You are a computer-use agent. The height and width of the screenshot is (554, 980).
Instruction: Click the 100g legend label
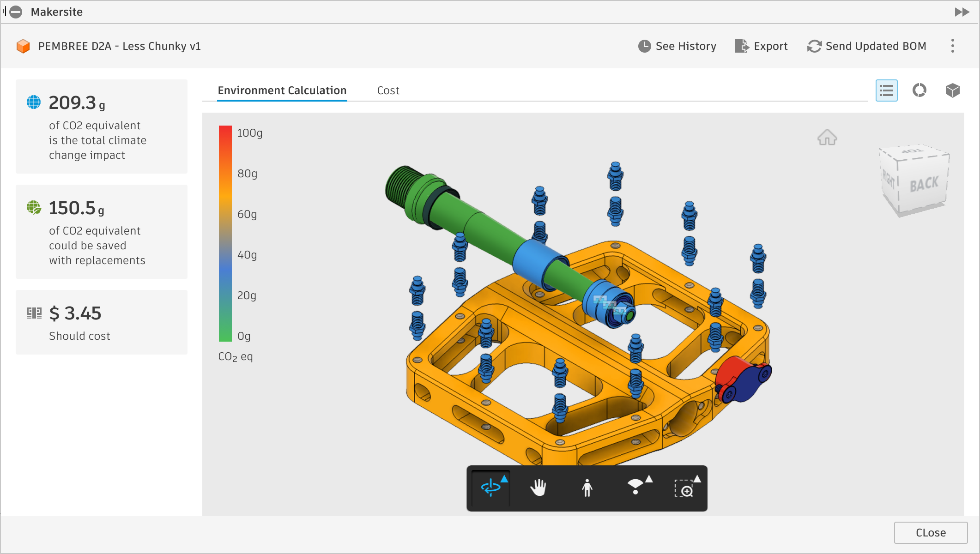[x=250, y=133]
